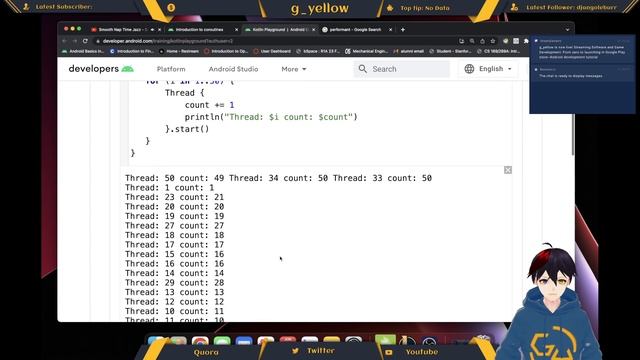Expand the More dropdown
This screenshot has height=360, width=640.
293,69
